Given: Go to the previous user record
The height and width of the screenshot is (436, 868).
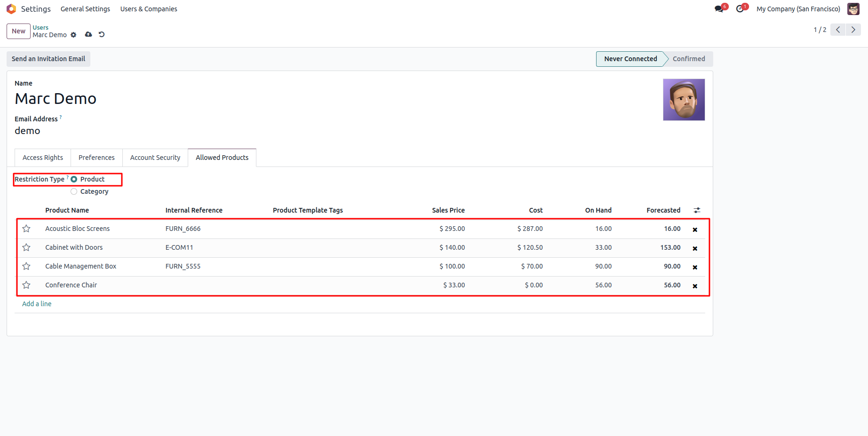Looking at the screenshot, I should 838,30.
